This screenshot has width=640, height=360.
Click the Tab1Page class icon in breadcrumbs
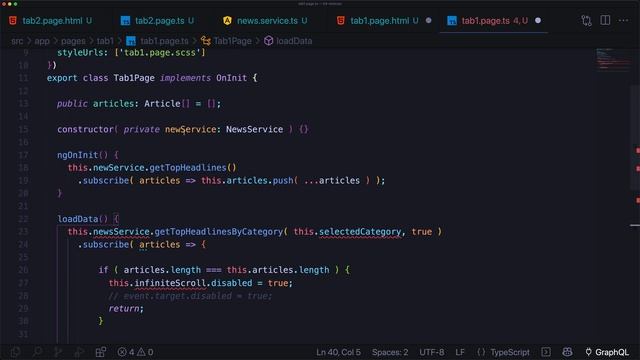(x=206, y=41)
